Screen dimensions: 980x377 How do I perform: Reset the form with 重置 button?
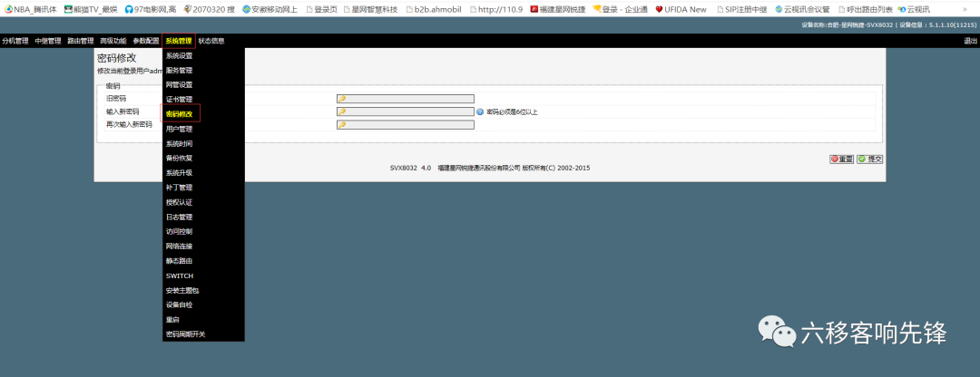point(842,159)
